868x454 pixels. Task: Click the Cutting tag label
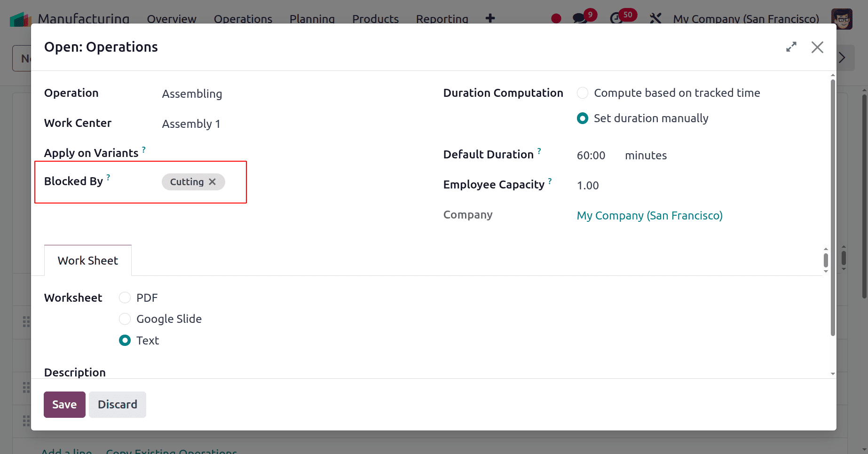click(187, 182)
